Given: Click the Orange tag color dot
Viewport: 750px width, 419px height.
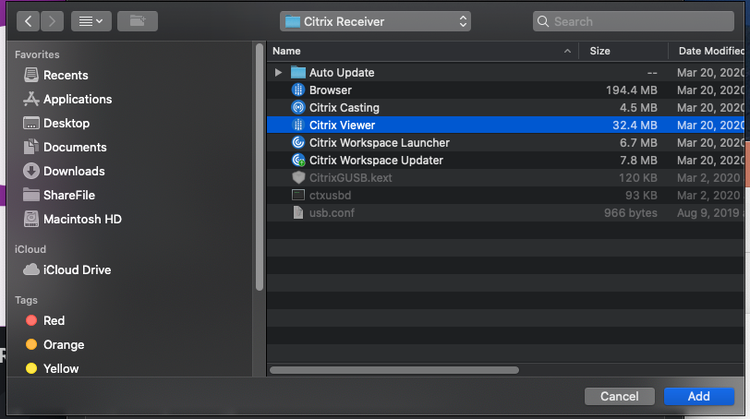Looking at the screenshot, I should point(31,344).
